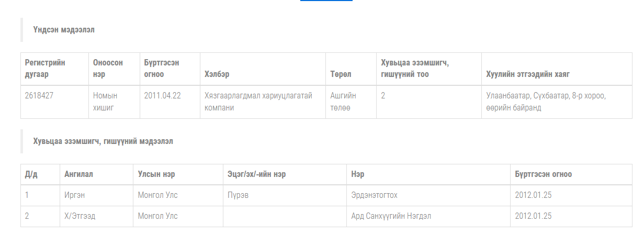Select the Ашгийн төлөө type cell
Screen dimensions: 644x234
click(343, 102)
